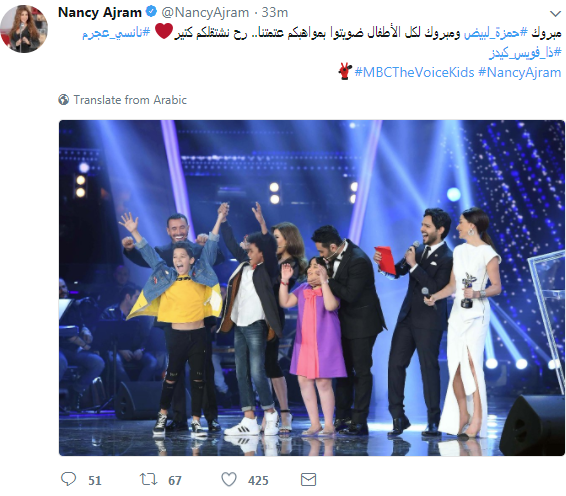Click the Nancy Ajram display name
This screenshot has width=566, height=496.
click(100, 13)
